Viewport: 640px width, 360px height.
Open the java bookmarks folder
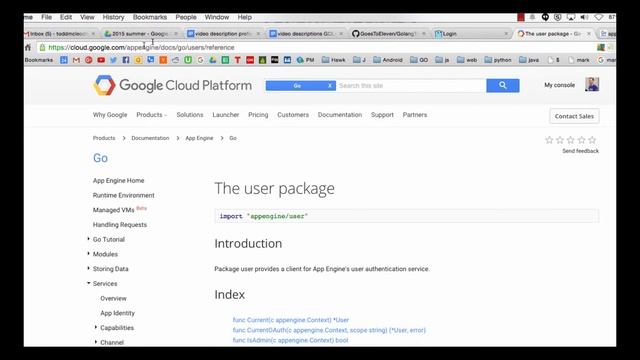pos(529,60)
